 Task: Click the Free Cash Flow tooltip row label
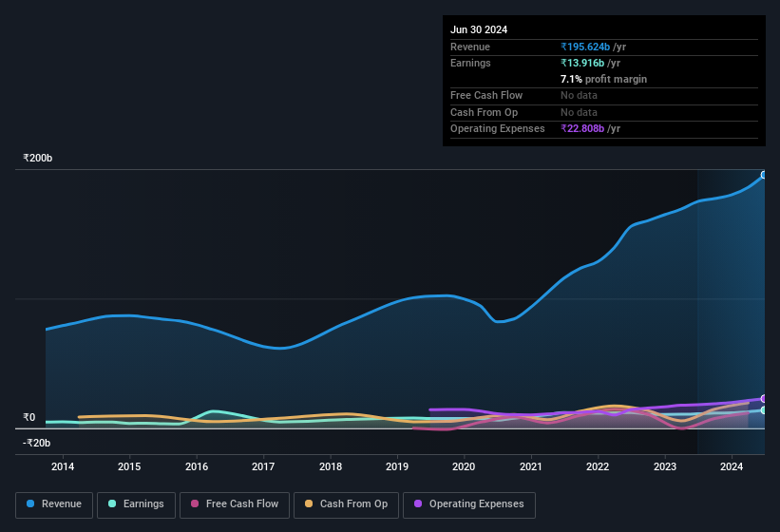[486, 95]
